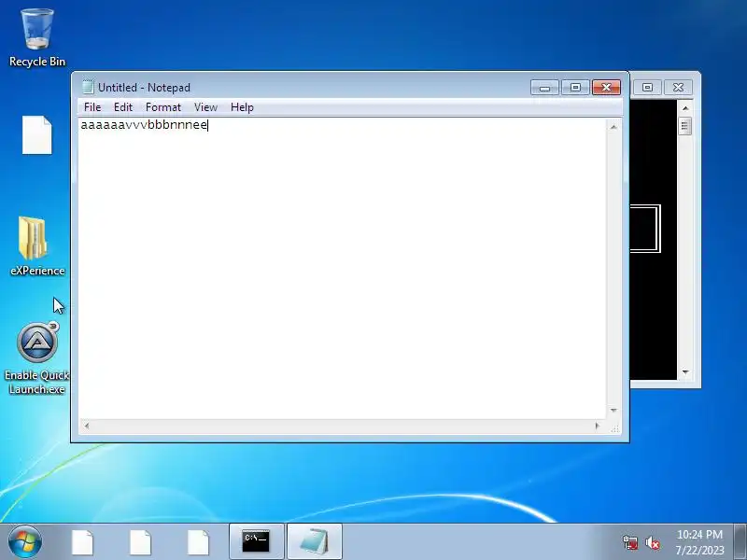Open the Edit menu in Notepad
This screenshot has width=747, height=560.
click(x=123, y=107)
